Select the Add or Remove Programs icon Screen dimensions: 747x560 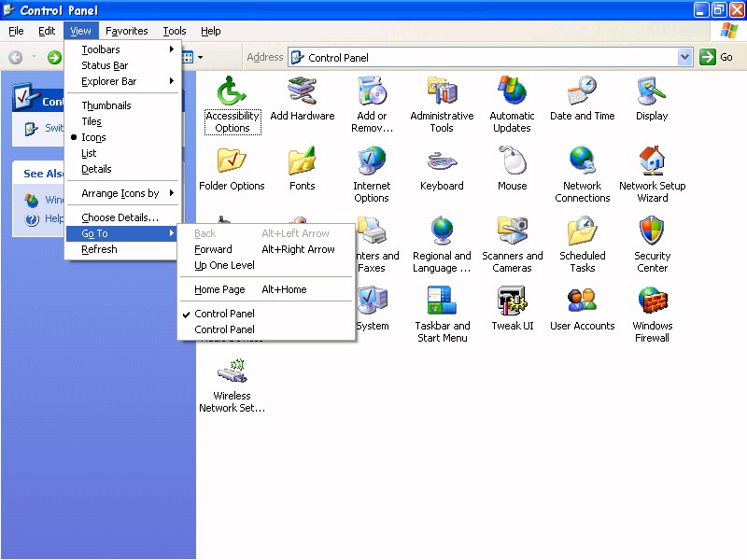click(x=372, y=91)
